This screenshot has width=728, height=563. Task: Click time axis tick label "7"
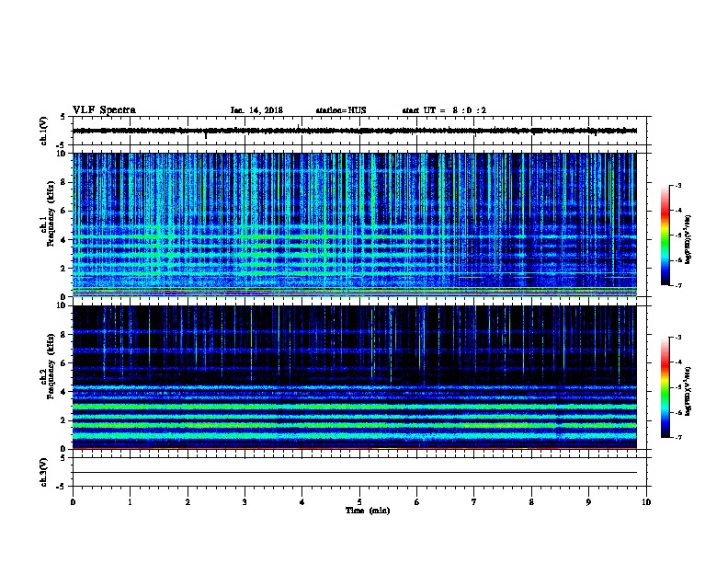tap(474, 502)
